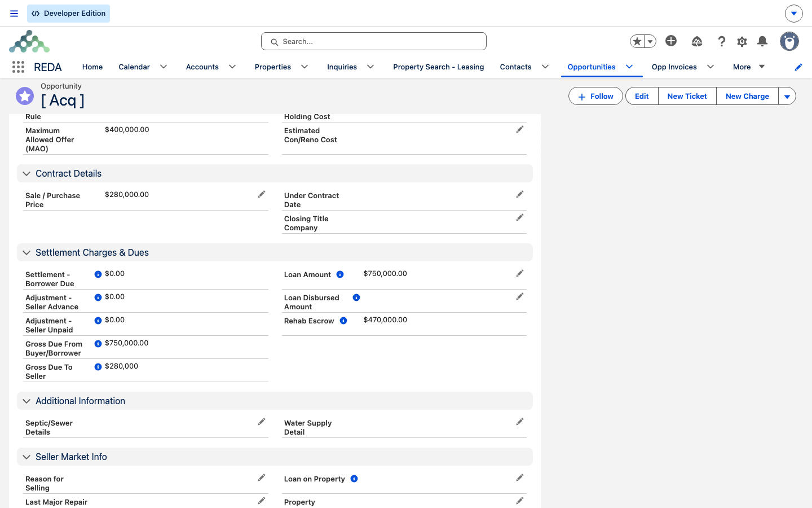The height and width of the screenshot is (508, 812).
Task: Open more actions dropdown beside New Charge
Action: tap(787, 96)
